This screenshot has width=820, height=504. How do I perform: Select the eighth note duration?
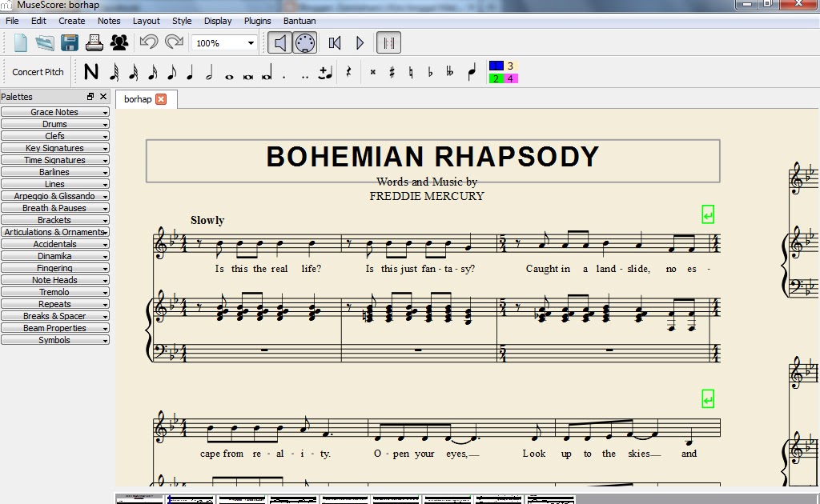(171, 72)
